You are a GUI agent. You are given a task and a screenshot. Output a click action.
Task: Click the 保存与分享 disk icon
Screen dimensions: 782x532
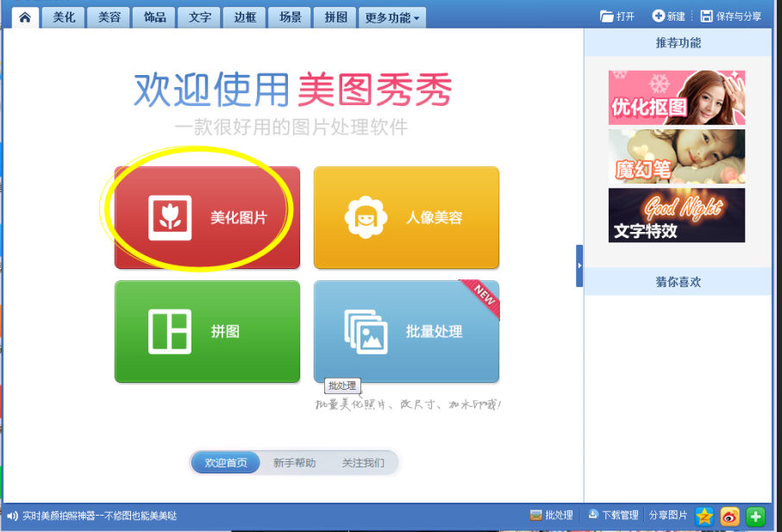(706, 16)
